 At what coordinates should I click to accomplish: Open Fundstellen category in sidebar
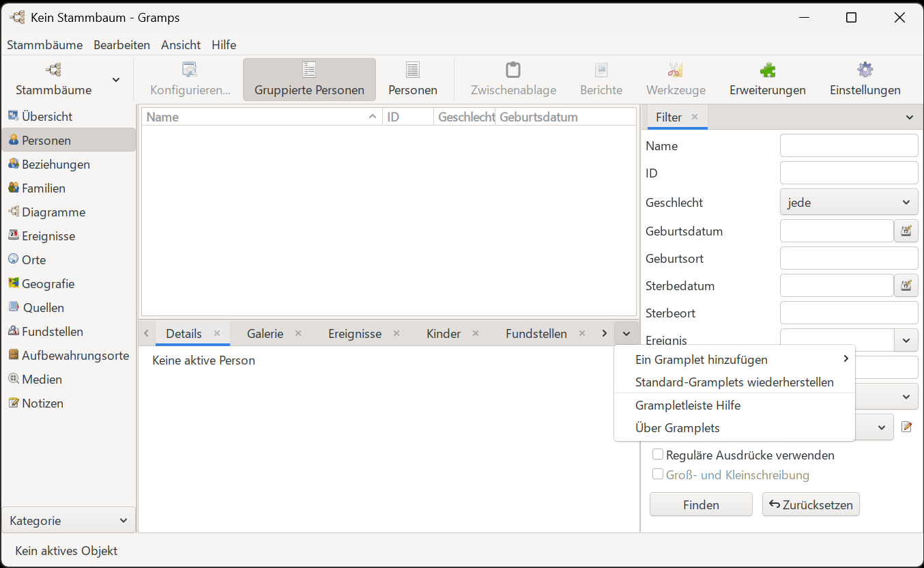coord(68,331)
